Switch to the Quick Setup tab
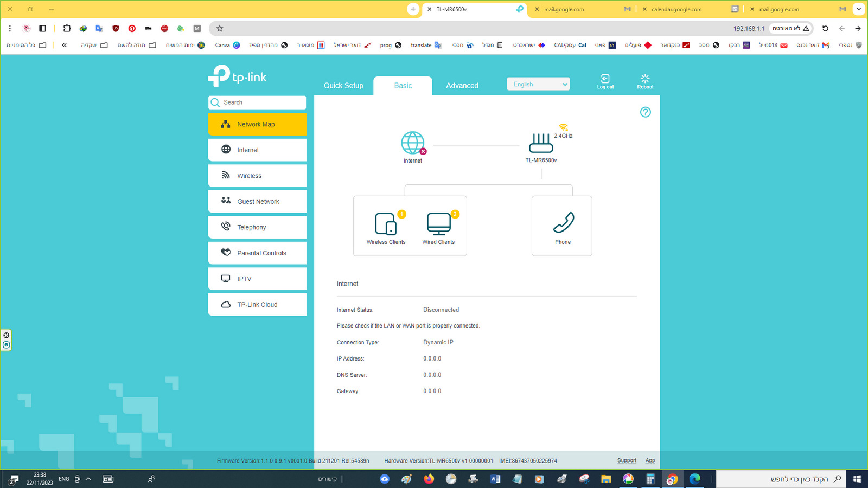The height and width of the screenshot is (488, 868). [x=343, y=86]
